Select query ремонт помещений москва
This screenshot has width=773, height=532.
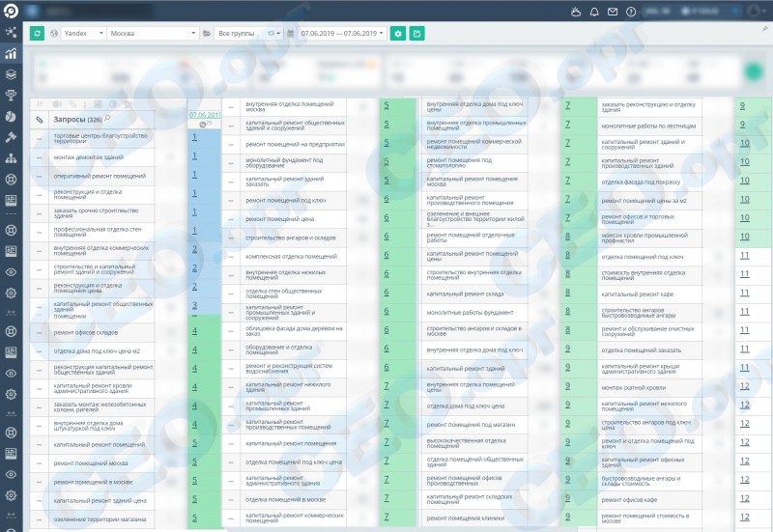(x=91, y=463)
